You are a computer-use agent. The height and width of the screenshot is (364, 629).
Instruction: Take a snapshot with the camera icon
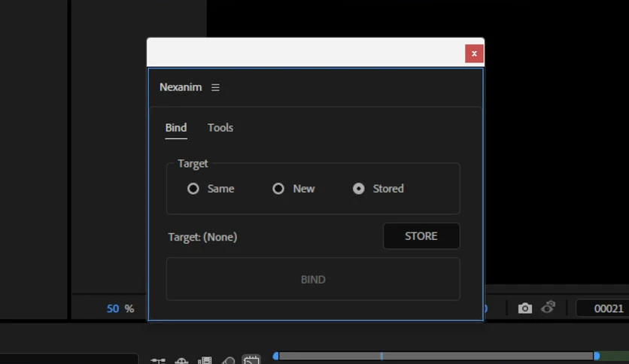click(524, 308)
